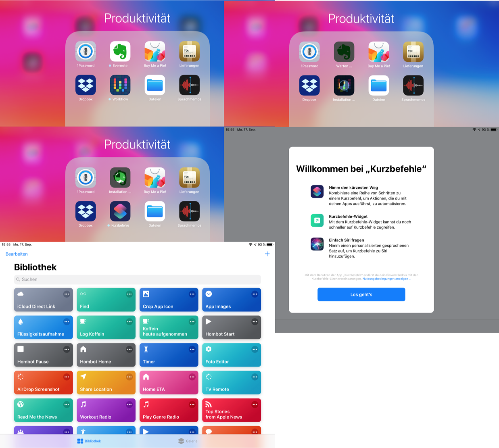
Task: Switch to the Bibliothek tab
Action: [89, 441]
